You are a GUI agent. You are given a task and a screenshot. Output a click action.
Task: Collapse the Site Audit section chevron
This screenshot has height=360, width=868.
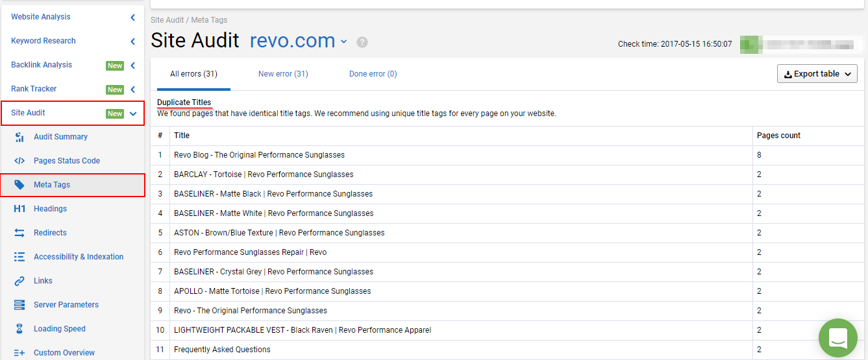tap(133, 114)
